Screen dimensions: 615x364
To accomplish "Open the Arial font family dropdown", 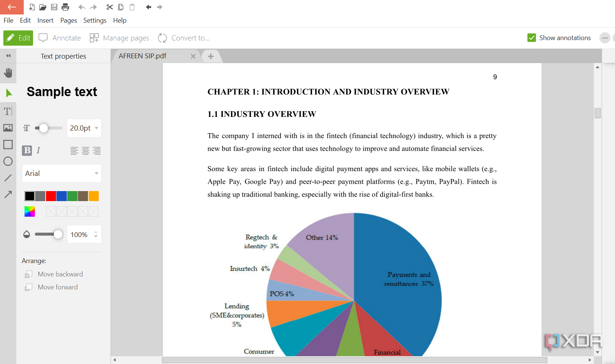I will [62, 173].
